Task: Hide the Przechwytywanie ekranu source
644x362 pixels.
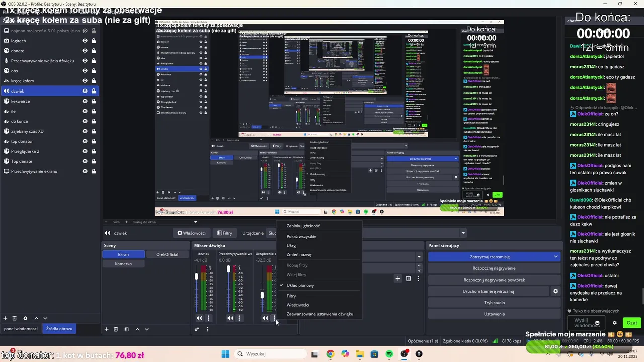Action: point(85,171)
